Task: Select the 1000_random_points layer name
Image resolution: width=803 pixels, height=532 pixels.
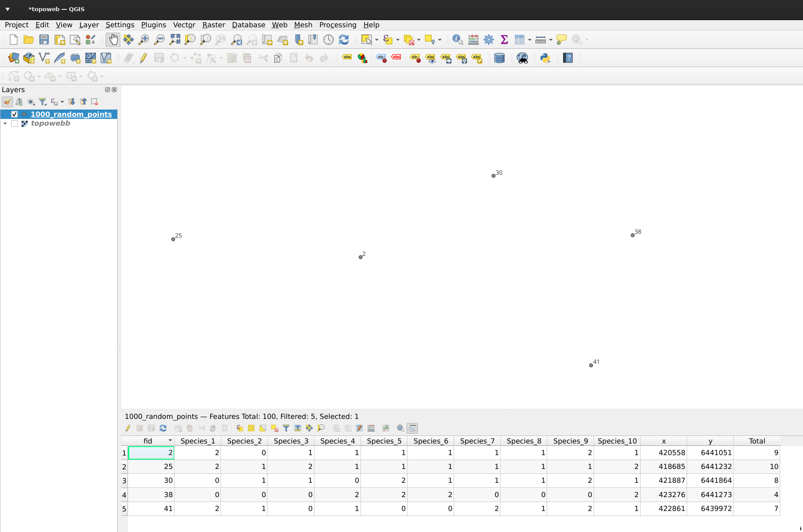Action: tap(71, 114)
